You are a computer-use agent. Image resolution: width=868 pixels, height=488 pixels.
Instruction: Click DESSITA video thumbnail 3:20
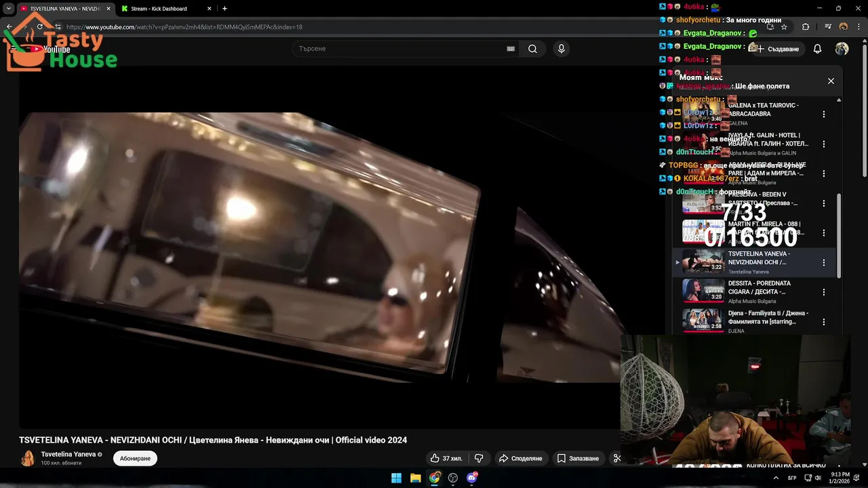coord(703,291)
